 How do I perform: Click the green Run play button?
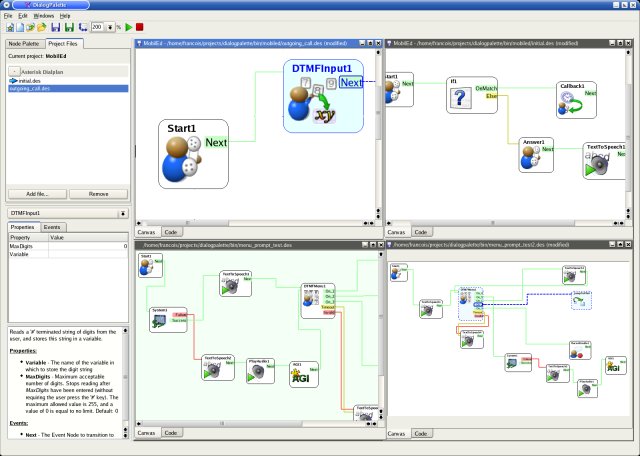(x=127, y=27)
